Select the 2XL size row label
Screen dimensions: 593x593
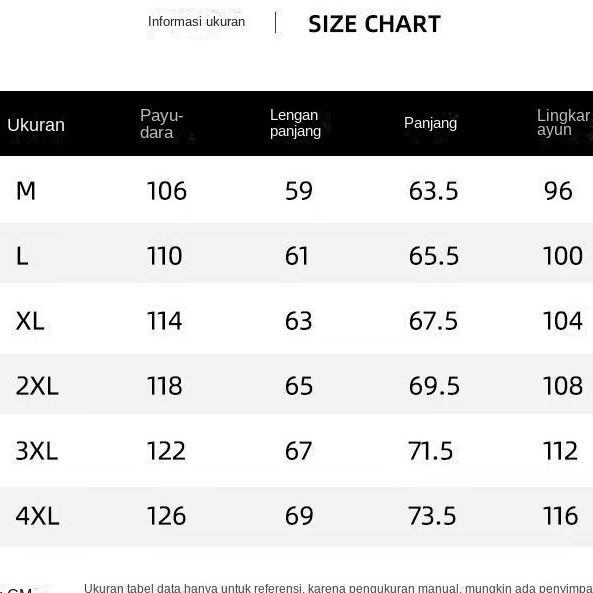[x=37, y=386]
